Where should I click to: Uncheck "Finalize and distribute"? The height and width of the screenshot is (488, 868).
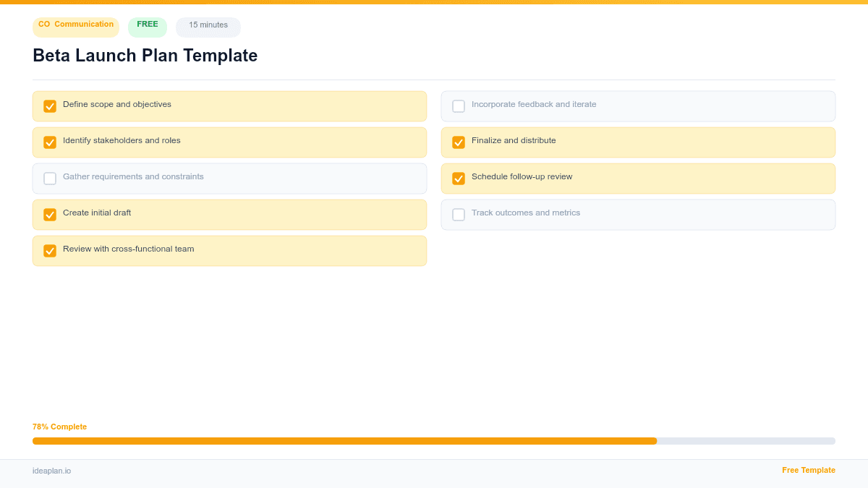pyautogui.click(x=459, y=142)
